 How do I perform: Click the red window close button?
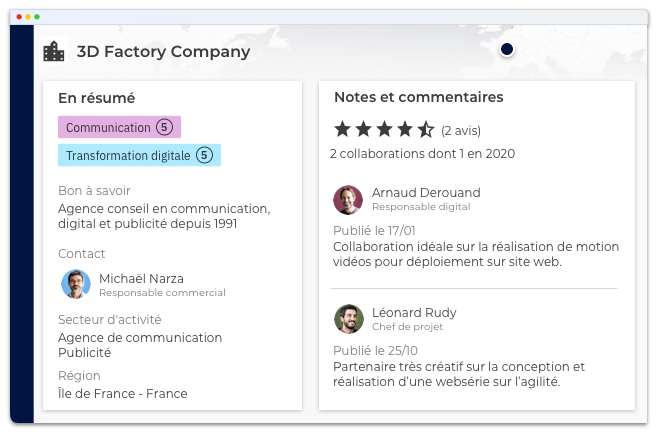(19, 18)
